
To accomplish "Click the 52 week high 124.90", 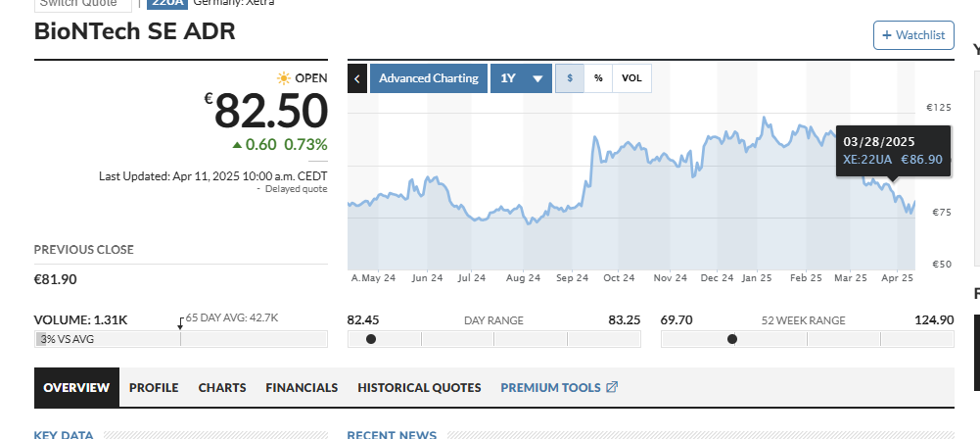I will tap(934, 320).
